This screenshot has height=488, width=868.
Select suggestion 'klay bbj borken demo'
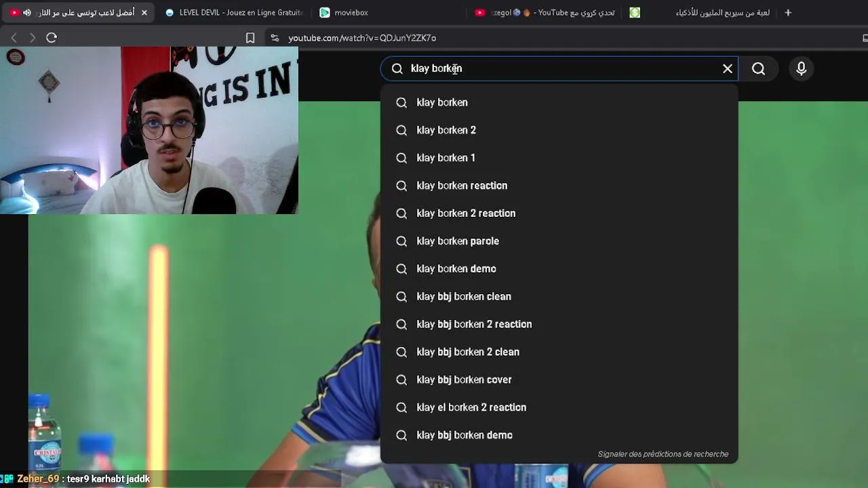click(559, 435)
